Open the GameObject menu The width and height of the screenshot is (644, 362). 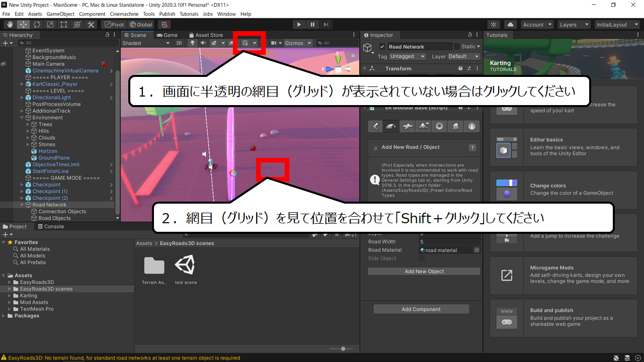click(60, 14)
